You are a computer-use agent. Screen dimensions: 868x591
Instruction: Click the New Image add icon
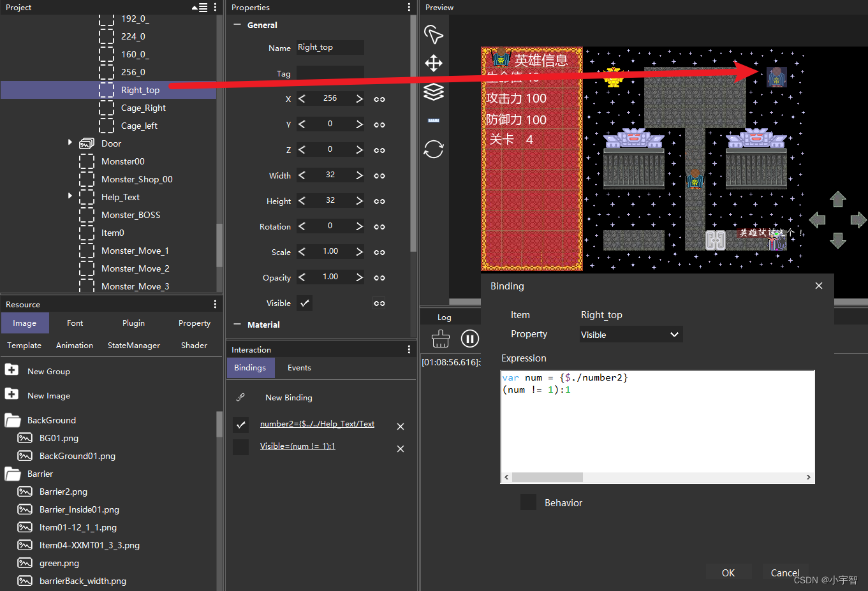11,394
